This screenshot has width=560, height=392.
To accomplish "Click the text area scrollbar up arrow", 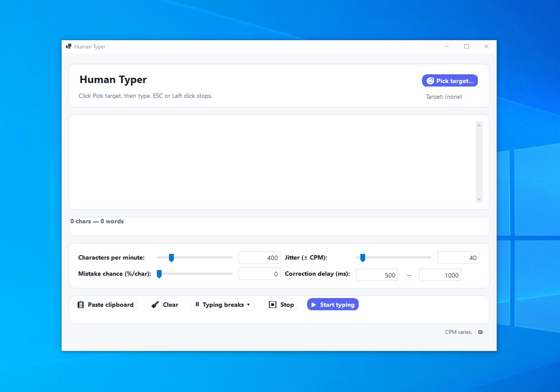I will click(x=479, y=125).
